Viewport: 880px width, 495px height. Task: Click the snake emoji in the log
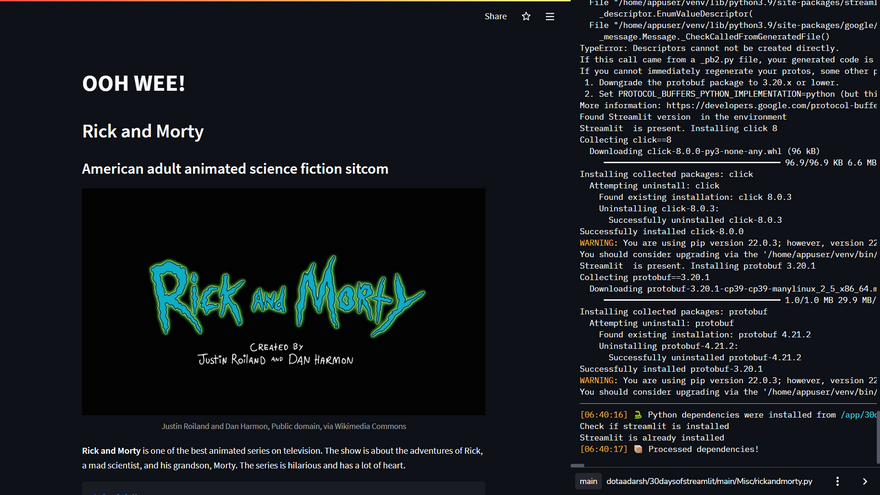tap(637, 414)
